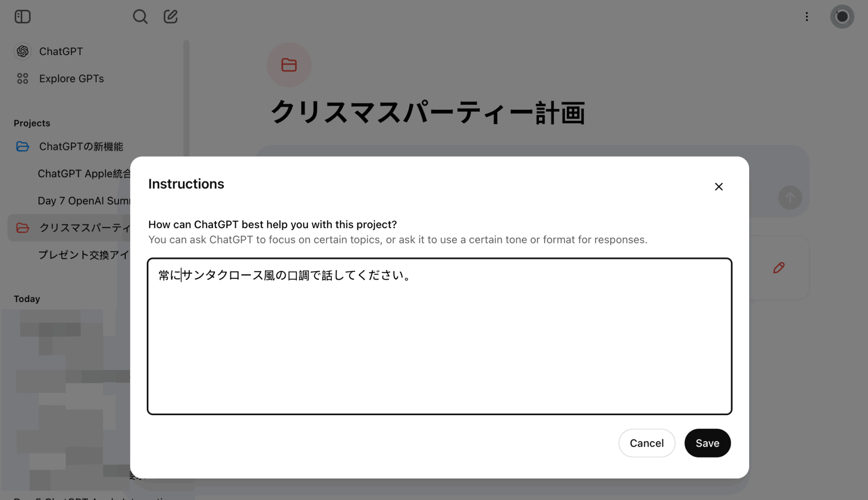Screen dimensions: 868x500
Task: Cancel the instructions edit
Action: 646,443
